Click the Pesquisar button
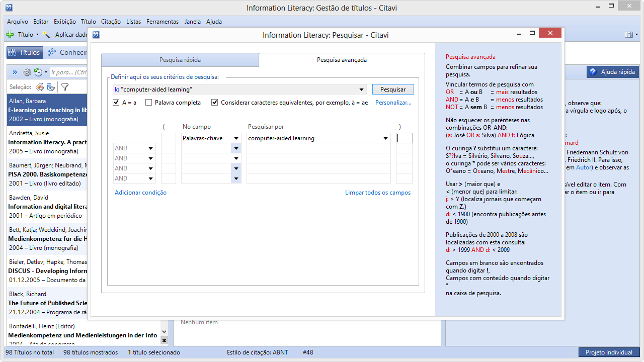The width and height of the screenshot is (644, 362). click(393, 89)
